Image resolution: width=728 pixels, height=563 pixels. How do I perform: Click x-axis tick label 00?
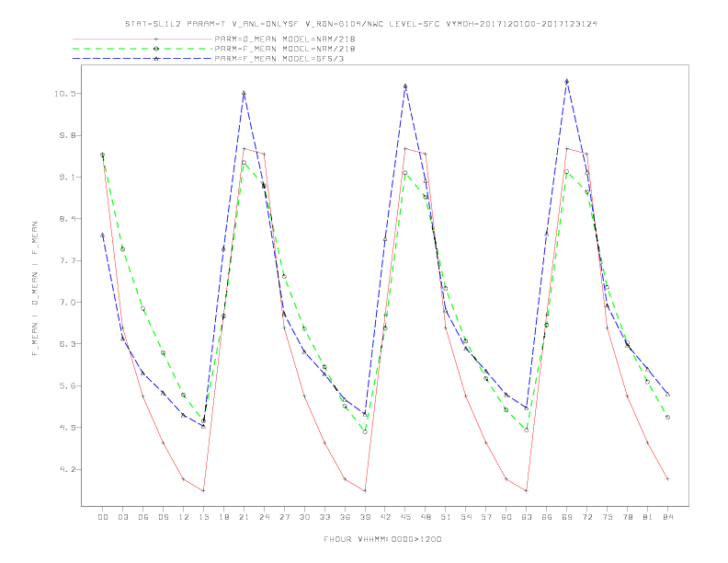click(103, 517)
